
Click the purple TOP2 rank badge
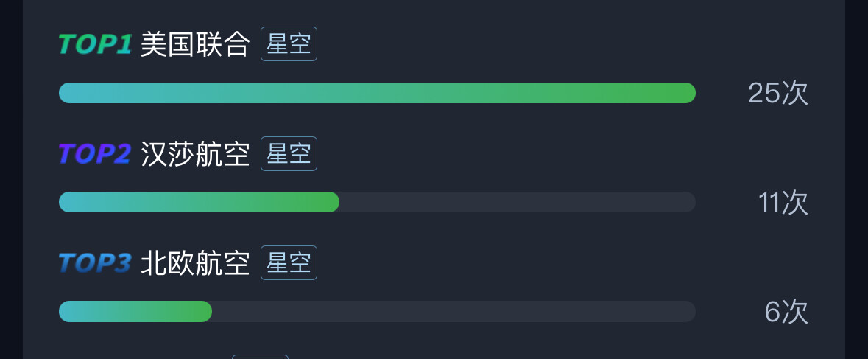coord(95,154)
